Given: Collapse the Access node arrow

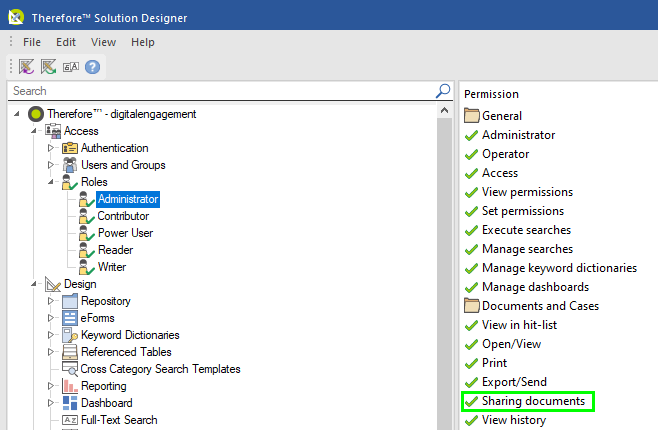Looking at the screenshot, I should click(34, 131).
